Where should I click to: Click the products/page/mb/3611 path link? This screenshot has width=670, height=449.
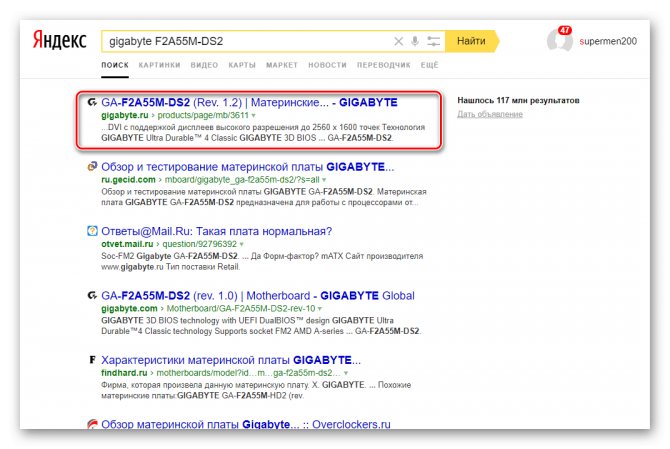pyautogui.click(x=203, y=115)
